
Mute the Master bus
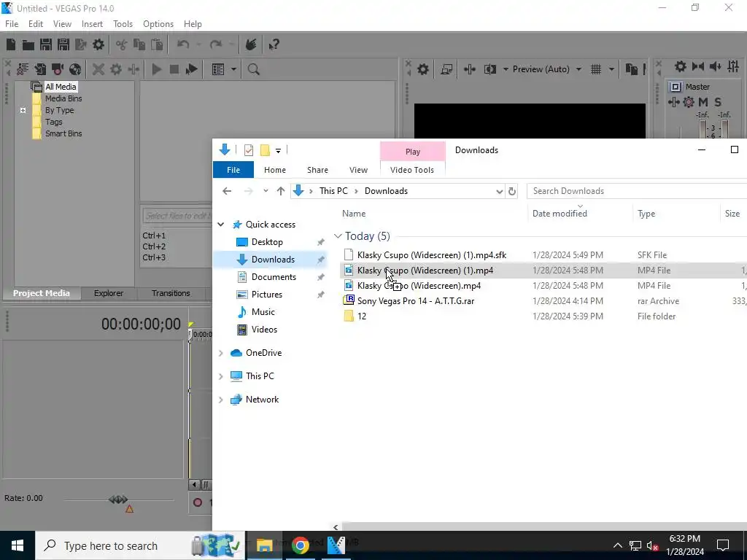tap(703, 102)
